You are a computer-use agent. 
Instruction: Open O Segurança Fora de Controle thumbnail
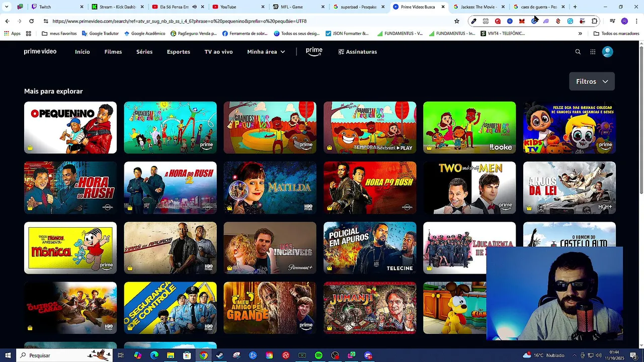click(171, 308)
